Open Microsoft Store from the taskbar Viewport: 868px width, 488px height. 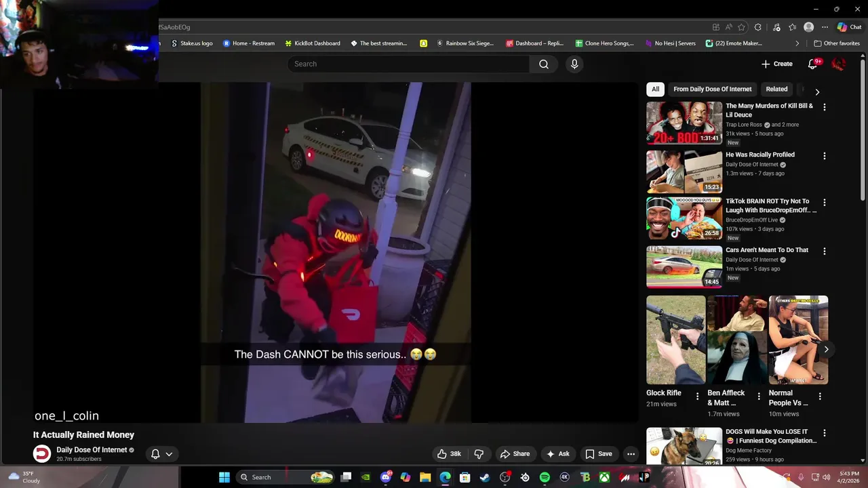tap(465, 477)
